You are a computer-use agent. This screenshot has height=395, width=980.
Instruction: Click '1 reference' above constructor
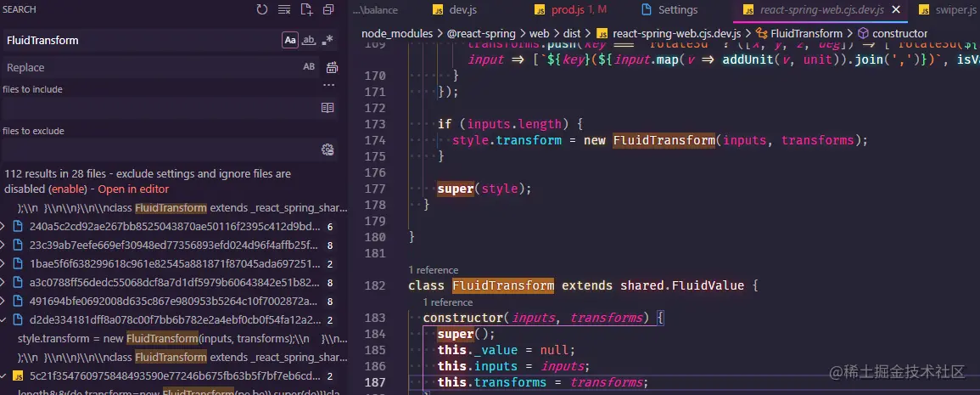[447, 302]
